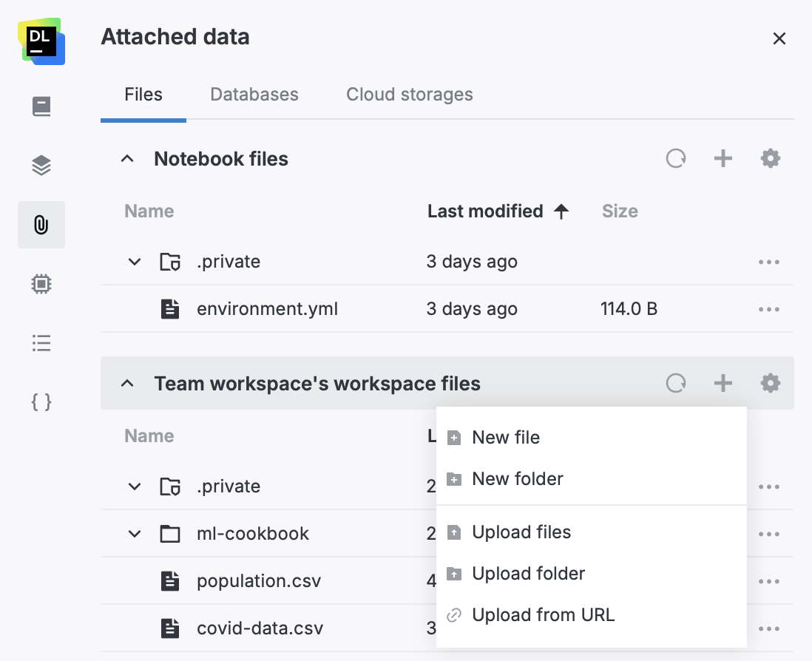Open the Notebook files settings gear

770,157
